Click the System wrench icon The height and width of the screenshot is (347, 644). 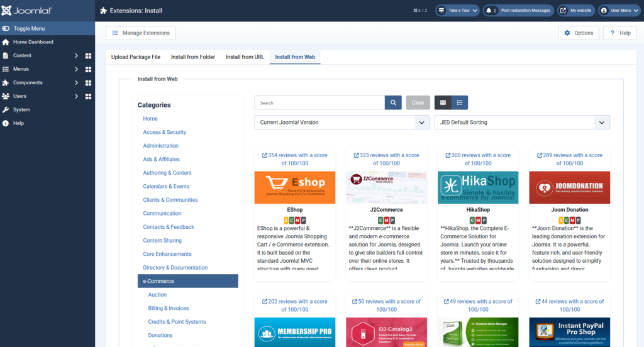pyautogui.click(x=5, y=109)
